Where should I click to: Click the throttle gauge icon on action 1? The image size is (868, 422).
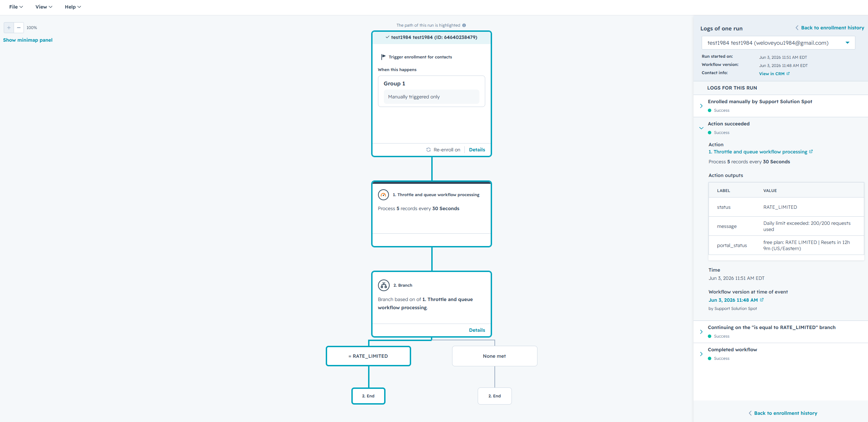pos(383,195)
